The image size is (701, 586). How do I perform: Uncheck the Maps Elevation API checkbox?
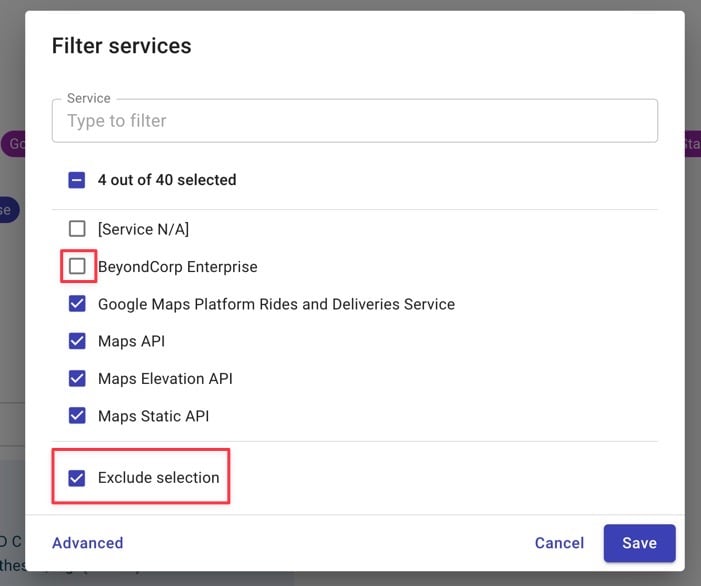click(77, 379)
